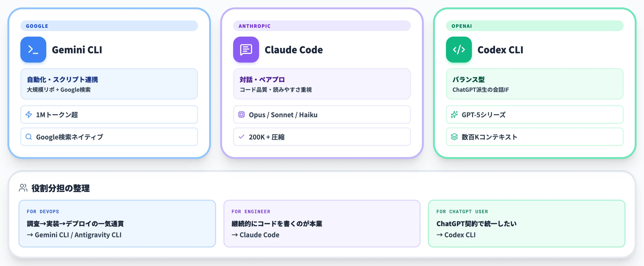The width and height of the screenshot is (644, 266).
Task: Select the ANTHROPIC label badge
Action: [x=322, y=26]
